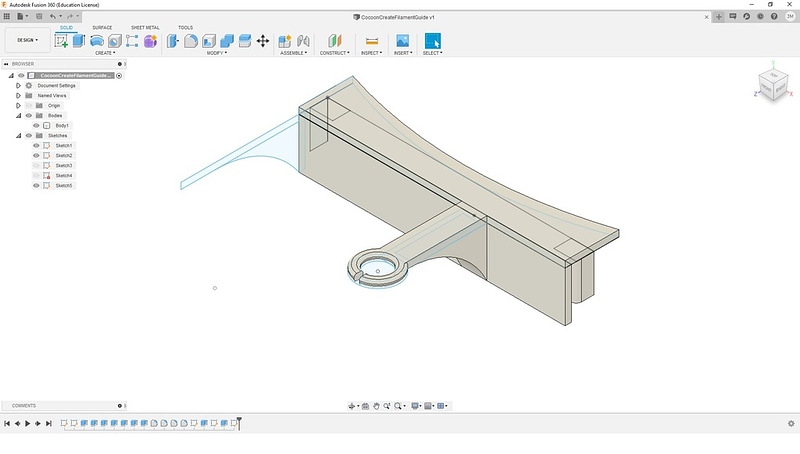Image resolution: width=800 pixels, height=454 pixels.
Task: Open the File menu icon
Action: (x=22, y=16)
